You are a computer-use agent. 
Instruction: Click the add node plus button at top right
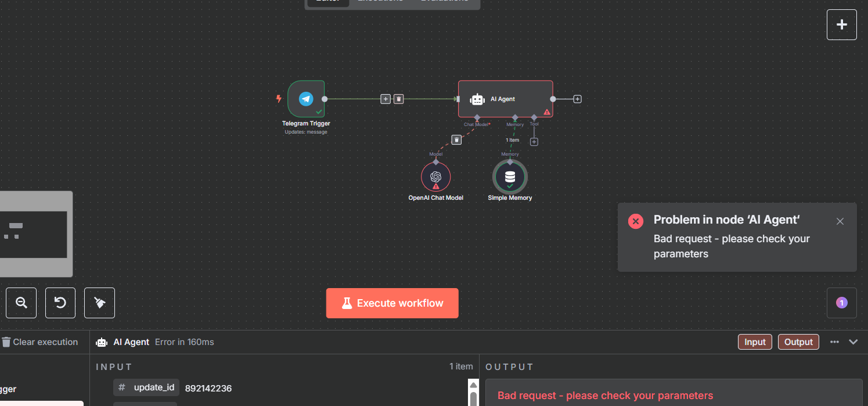(842, 24)
